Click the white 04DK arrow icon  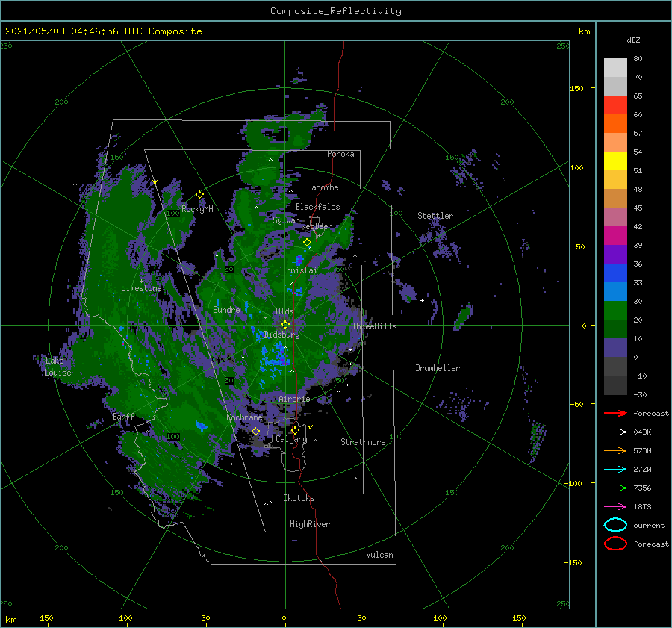click(615, 432)
